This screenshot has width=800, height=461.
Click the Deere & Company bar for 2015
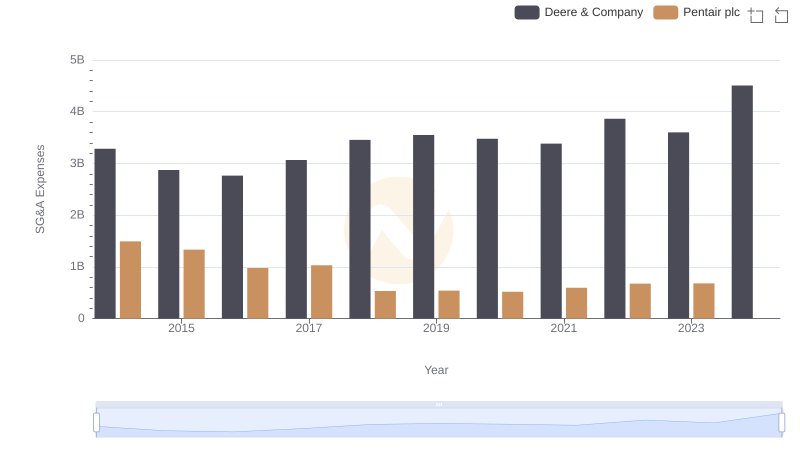168,244
